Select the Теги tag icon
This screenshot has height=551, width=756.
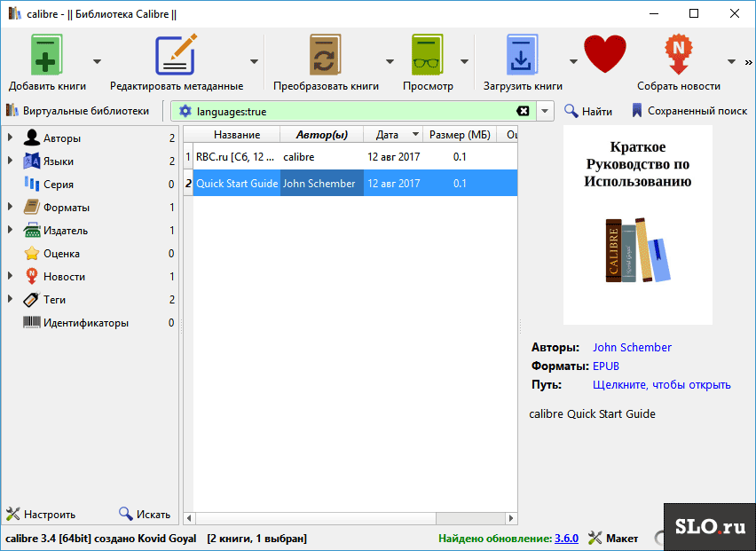[32, 299]
